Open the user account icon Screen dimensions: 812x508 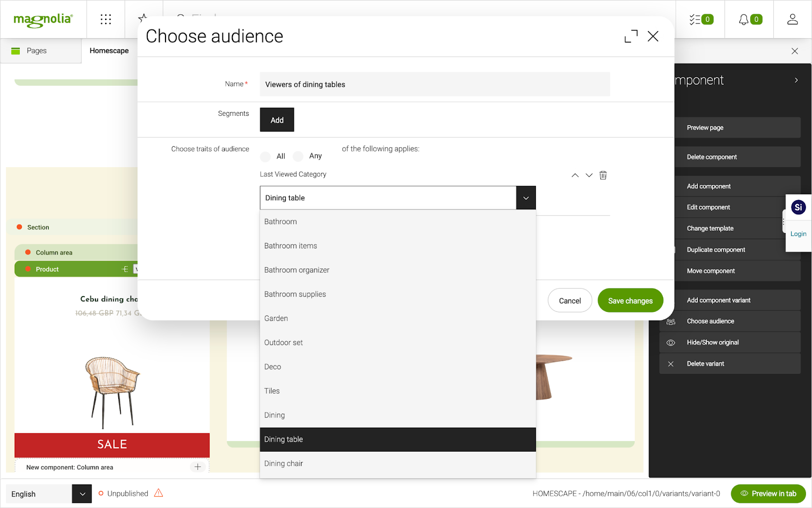(x=792, y=19)
